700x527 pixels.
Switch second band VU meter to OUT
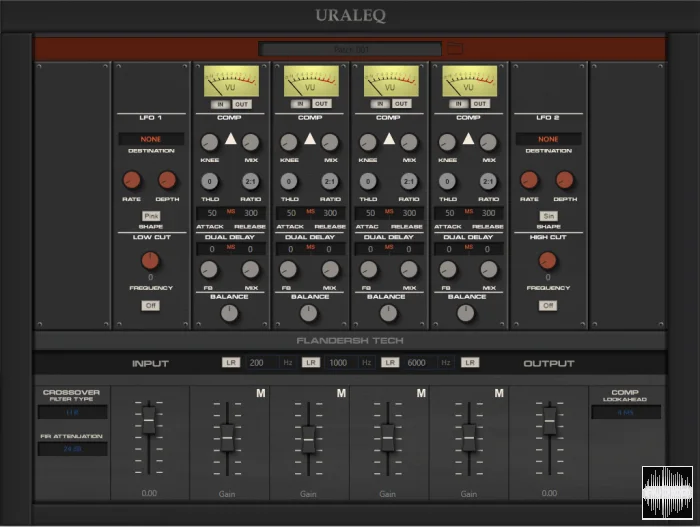point(321,104)
